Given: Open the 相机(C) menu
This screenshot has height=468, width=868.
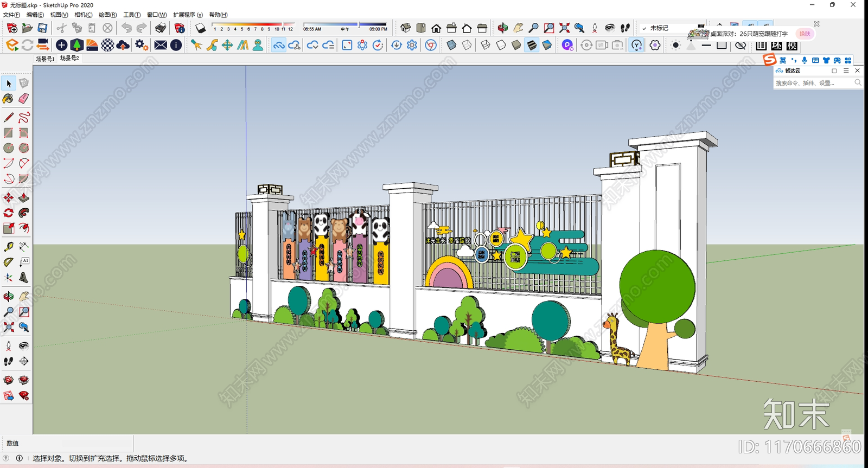Looking at the screenshot, I should pos(84,15).
